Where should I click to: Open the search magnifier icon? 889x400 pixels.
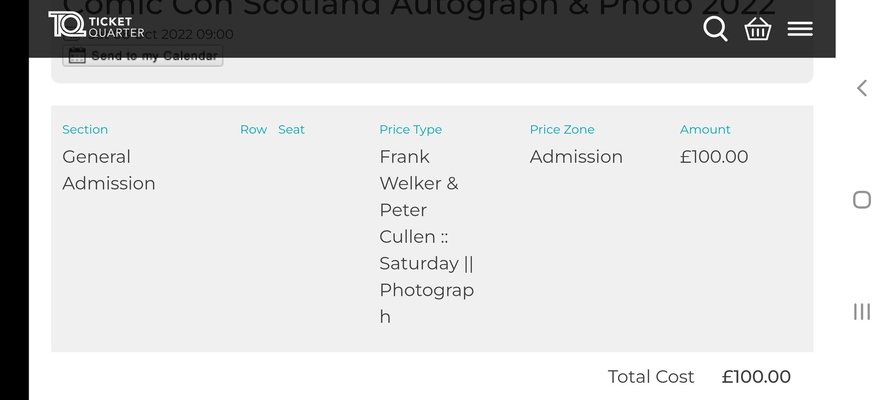715,29
